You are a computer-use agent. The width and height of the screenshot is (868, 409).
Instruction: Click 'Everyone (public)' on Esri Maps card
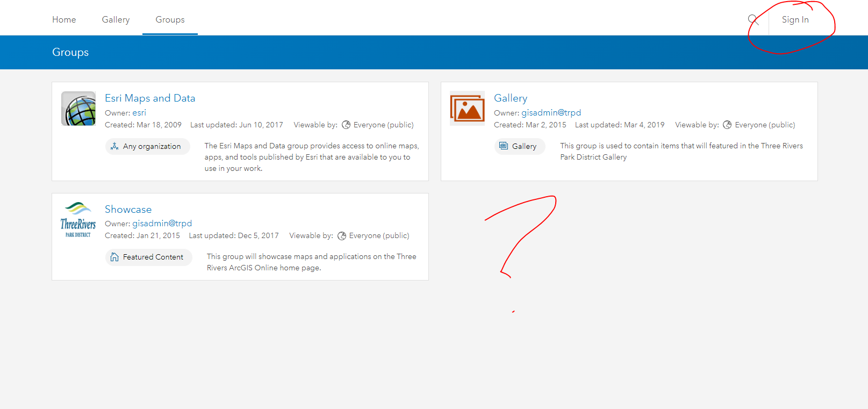(x=384, y=125)
